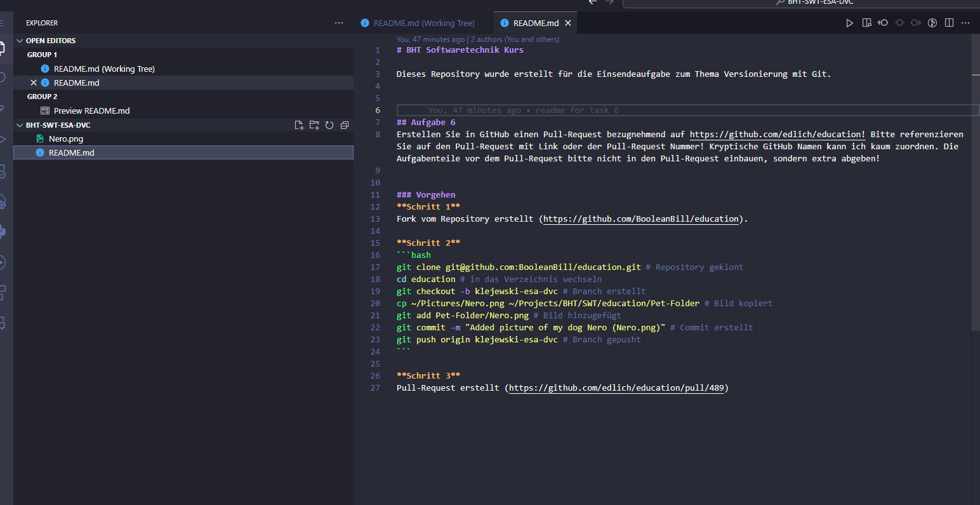This screenshot has width=980, height=505.
Task: Go back with the navigation arrow
Action: point(593,2)
